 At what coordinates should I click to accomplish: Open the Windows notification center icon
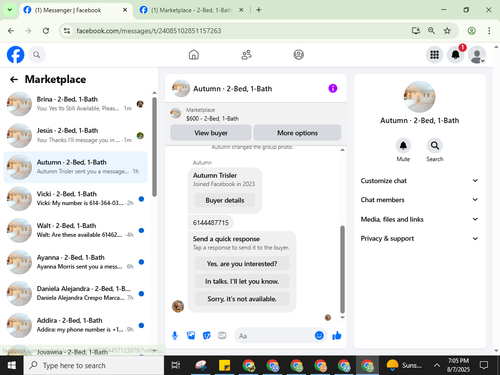pos(484,365)
